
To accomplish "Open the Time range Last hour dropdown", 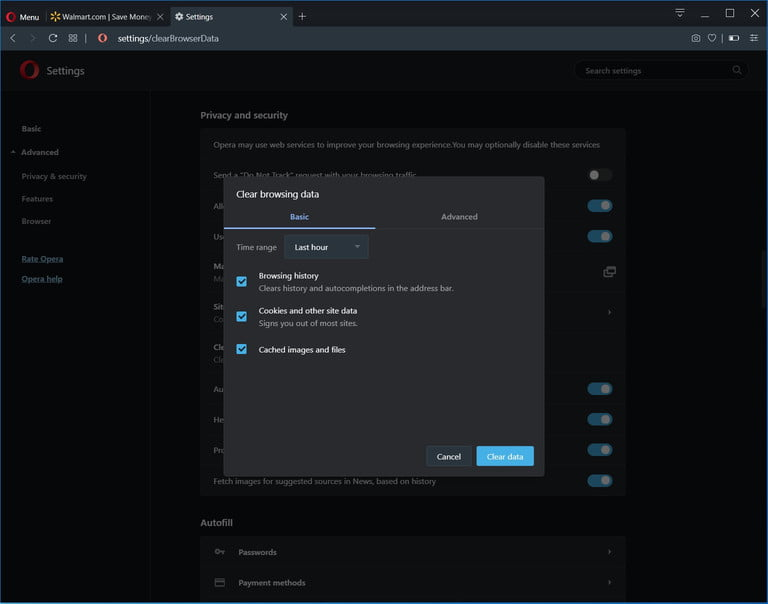I will pyautogui.click(x=326, y=247).
